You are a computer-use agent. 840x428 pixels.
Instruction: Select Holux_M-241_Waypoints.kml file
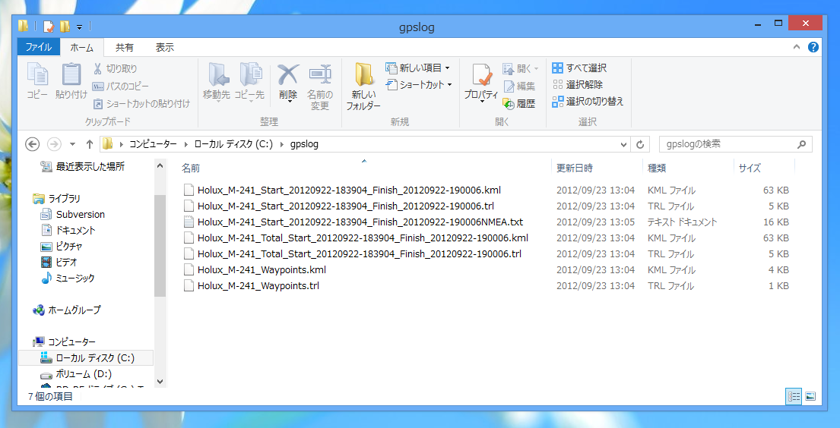[x=255, y=270]
